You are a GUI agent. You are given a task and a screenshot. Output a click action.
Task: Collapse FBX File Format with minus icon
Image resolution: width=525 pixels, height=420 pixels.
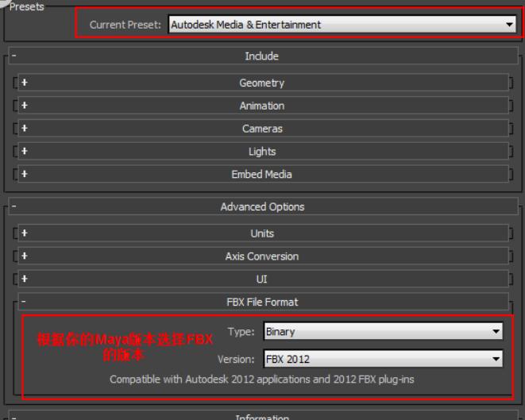click(25, 302)
